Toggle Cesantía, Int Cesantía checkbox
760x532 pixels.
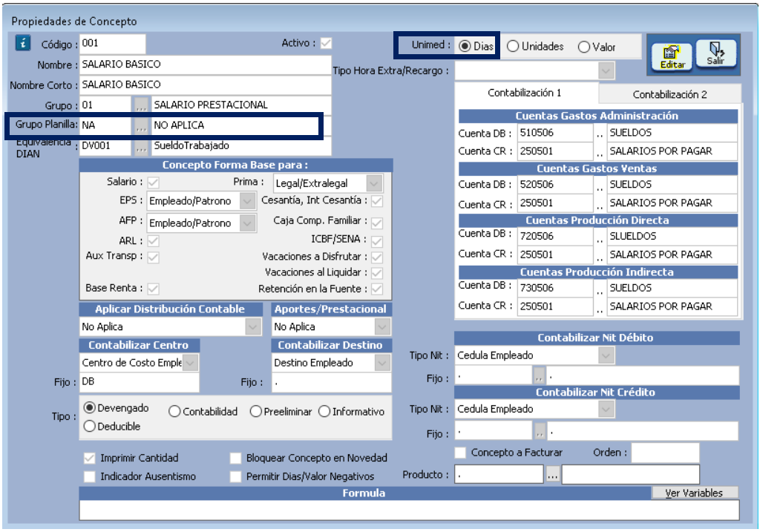click(377, 200)
